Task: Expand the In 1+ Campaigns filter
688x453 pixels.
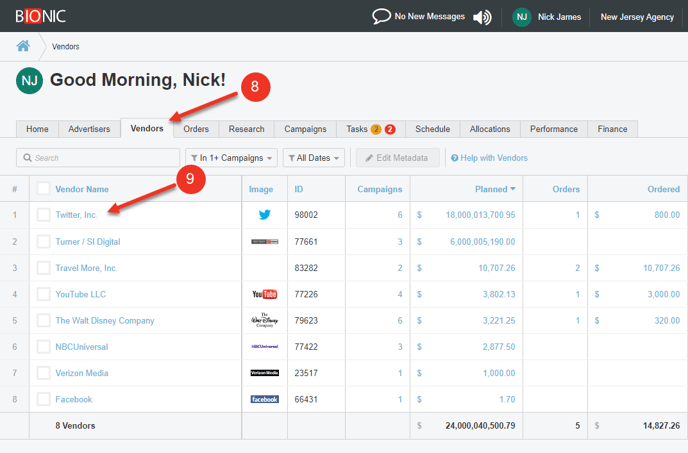Action: [231, 158]
